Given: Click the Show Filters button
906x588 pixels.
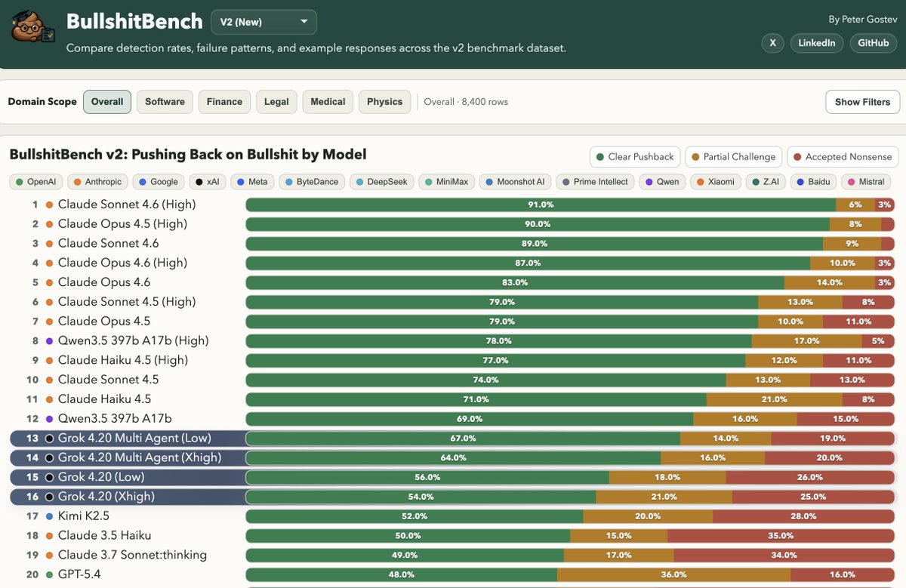Looking at the screenshot, I should (862, 101).
